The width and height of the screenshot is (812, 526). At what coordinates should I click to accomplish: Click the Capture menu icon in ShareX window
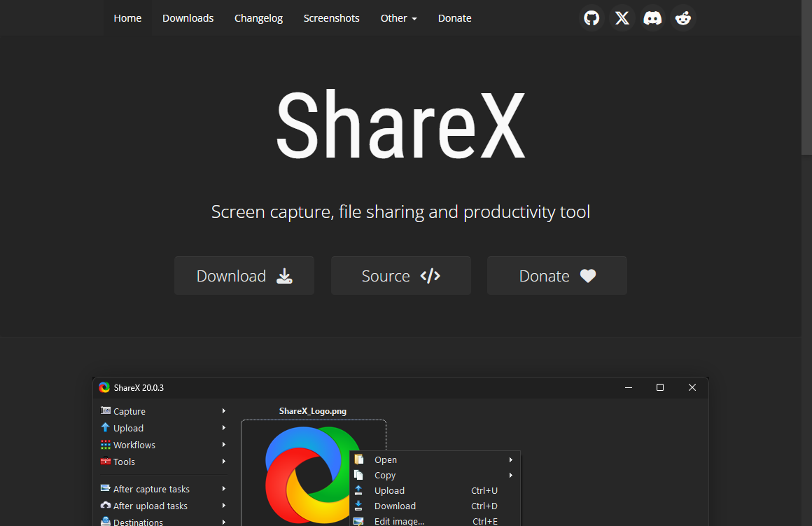click(106, 410)
